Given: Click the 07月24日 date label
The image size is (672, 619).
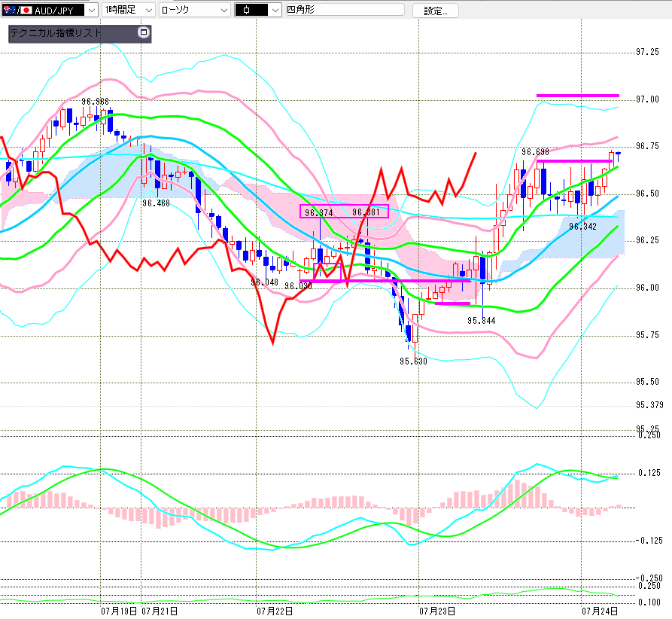Looking at the screenshot, I should (x=600, y=611).
